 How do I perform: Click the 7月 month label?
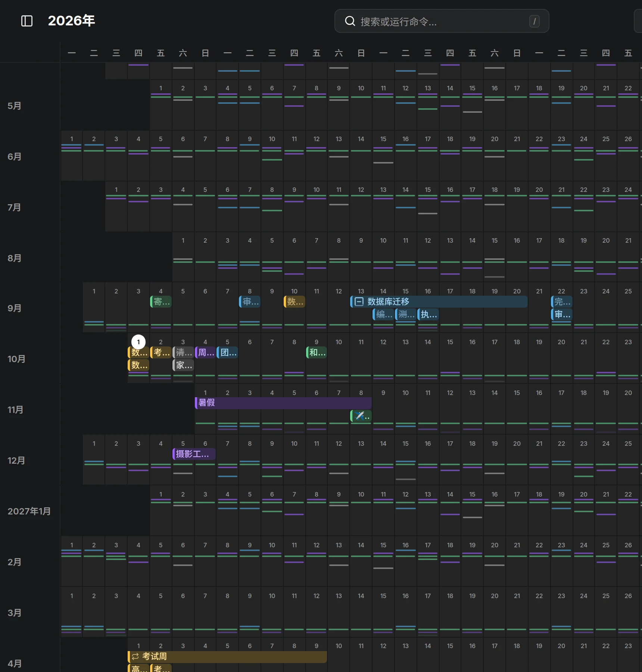click(x=14, y=208)
